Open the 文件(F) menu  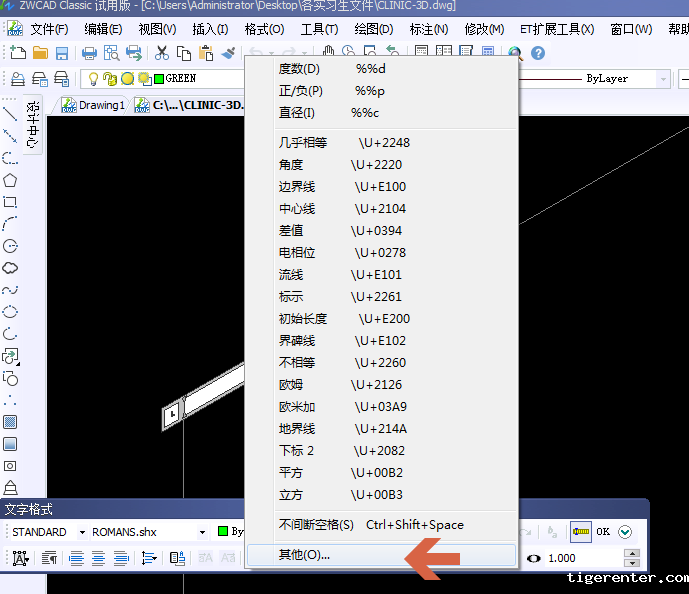coord(49,29)
